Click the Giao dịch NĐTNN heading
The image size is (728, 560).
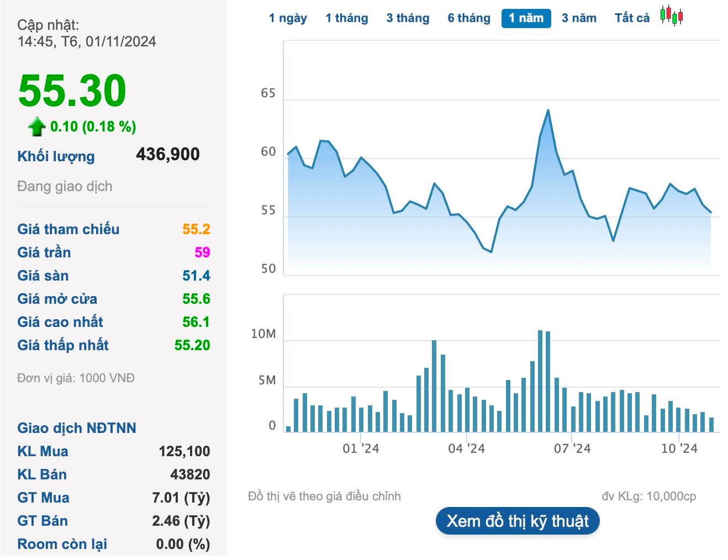pos(77,428)
